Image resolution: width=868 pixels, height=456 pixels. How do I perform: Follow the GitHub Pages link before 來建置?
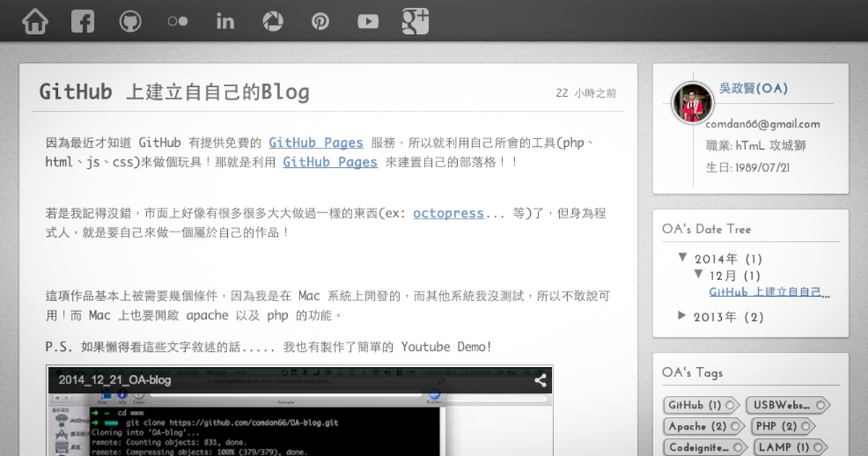(x=330, y=162)
